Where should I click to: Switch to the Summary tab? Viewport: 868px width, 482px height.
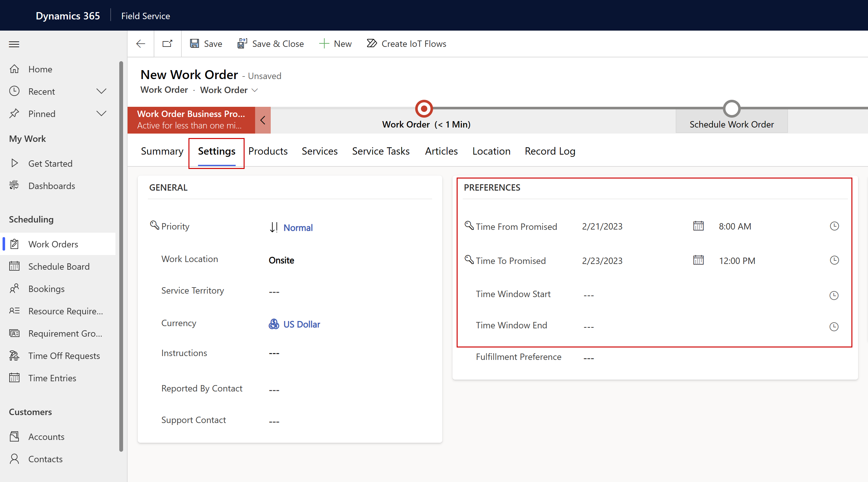(x=162, y=151)
